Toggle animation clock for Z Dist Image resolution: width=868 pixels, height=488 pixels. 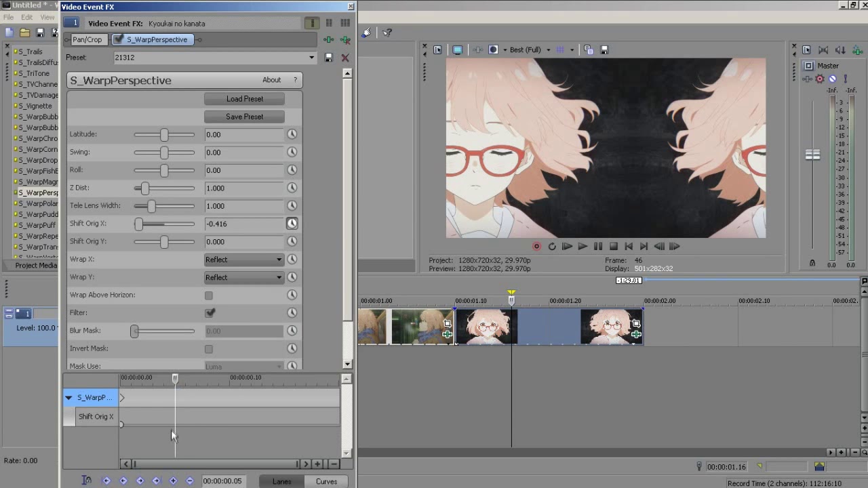pos(292,188)
